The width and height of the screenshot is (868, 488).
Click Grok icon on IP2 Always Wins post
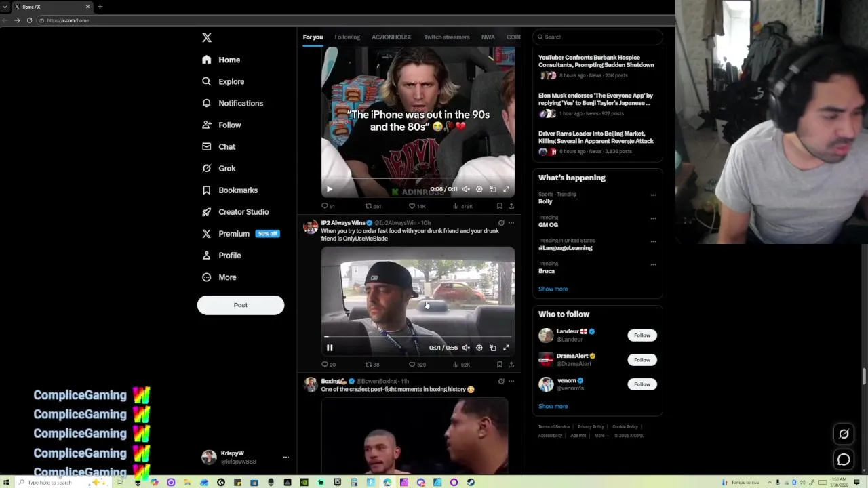tap(501, 223)
